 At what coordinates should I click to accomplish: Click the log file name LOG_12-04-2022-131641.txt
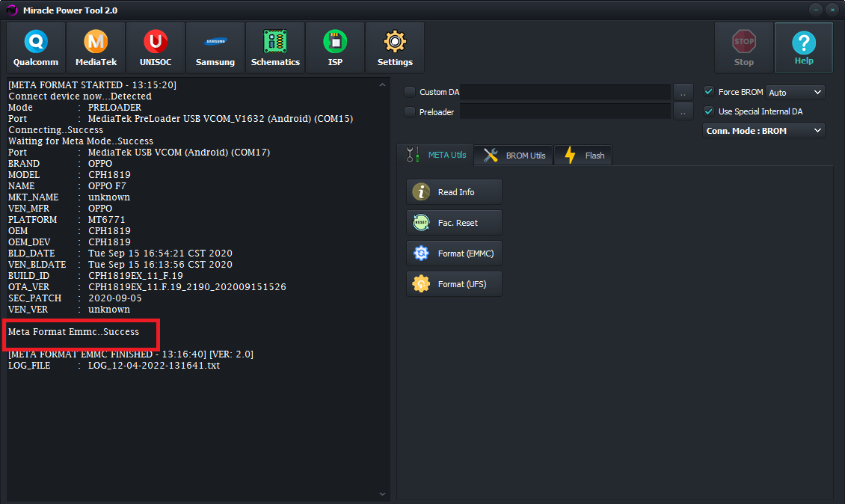coord(154,366)
